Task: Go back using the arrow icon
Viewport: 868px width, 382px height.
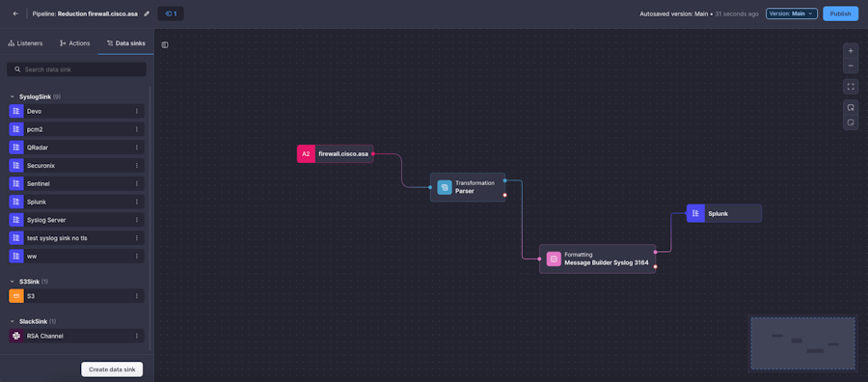Action: click(15, 14)
